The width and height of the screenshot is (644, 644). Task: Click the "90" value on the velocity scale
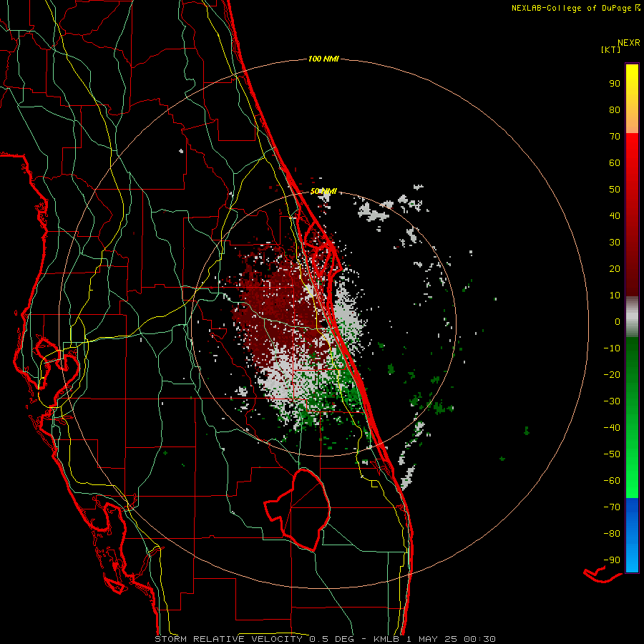(x=615, y=84)
